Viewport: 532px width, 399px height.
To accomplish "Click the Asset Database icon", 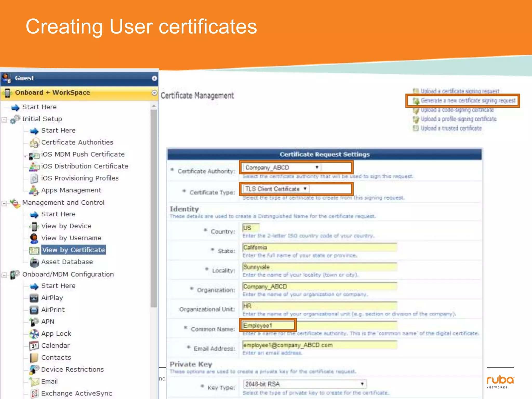I will [34, 262].
